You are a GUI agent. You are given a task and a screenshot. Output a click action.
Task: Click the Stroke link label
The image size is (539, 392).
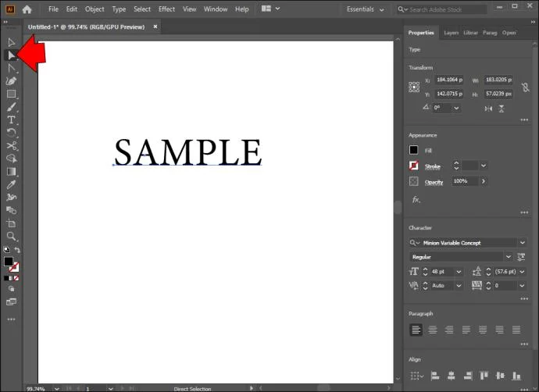click(433, 166)
